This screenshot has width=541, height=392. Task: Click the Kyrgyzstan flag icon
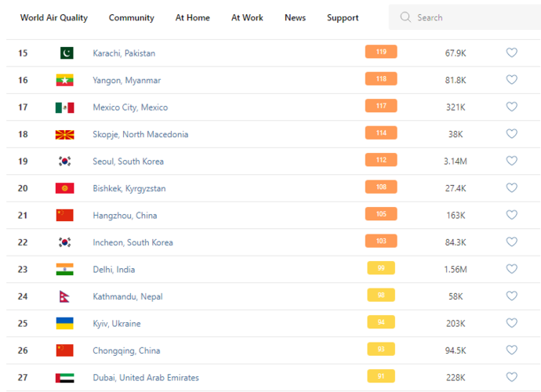click(65, 188)
